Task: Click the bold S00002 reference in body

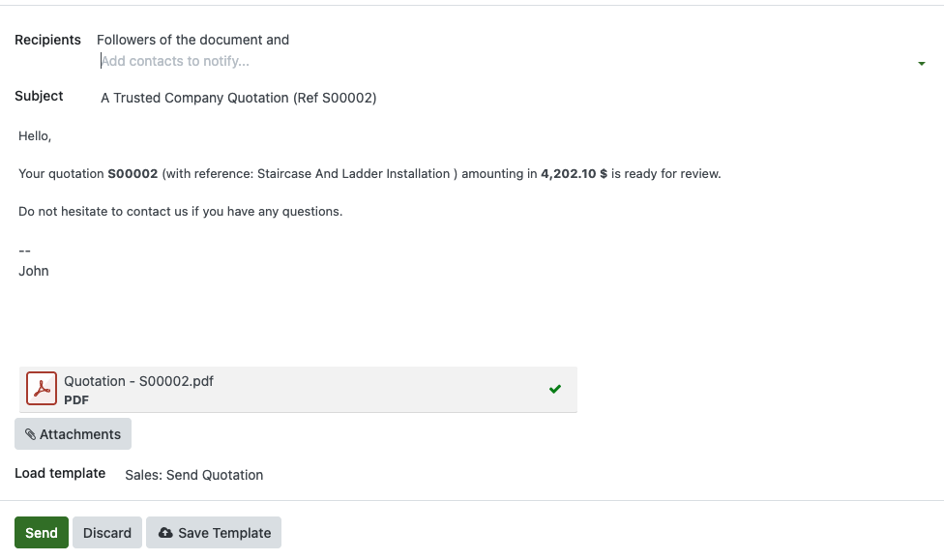Action: tap(133, 174)
